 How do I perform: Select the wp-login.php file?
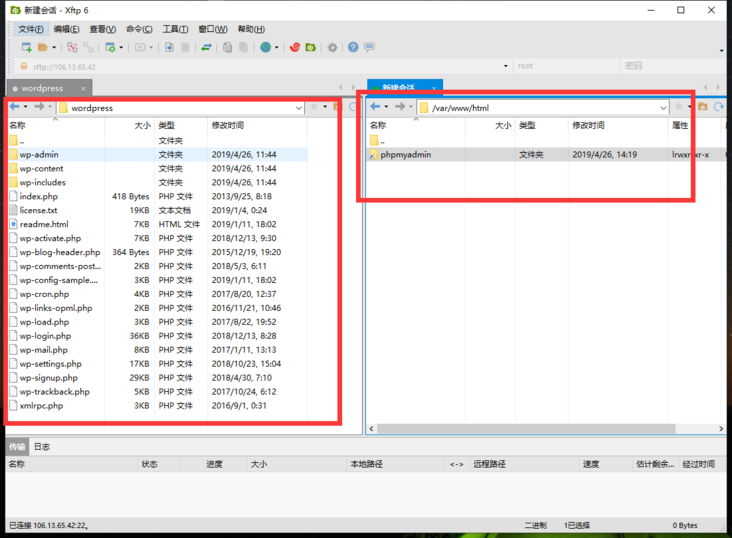point(45,336)
